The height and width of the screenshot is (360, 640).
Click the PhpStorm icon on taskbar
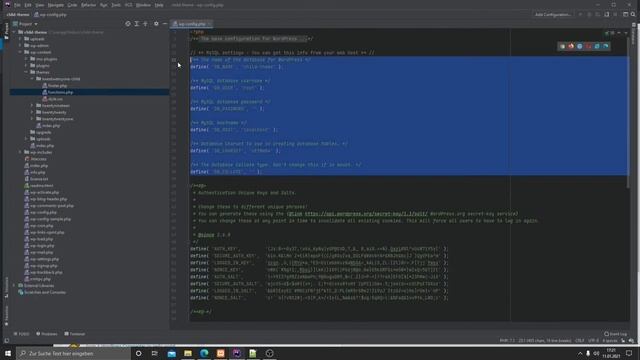click(x=237, y=353)
